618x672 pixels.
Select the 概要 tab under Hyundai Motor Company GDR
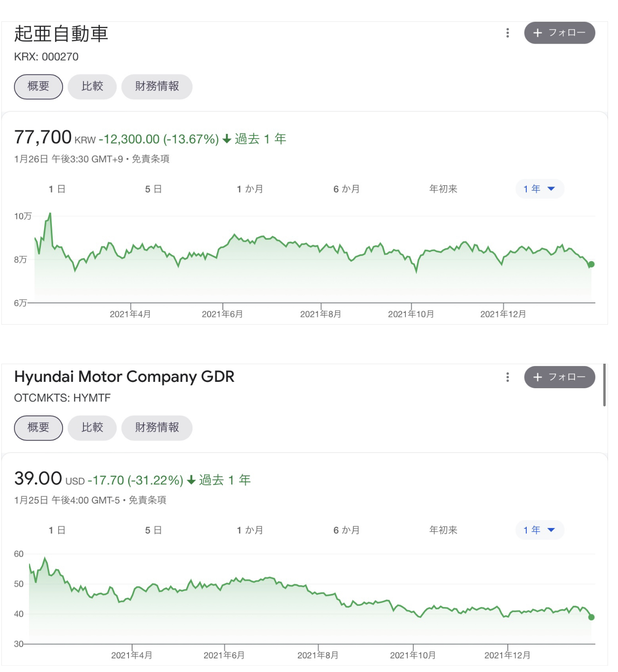(x=39, y=428)
